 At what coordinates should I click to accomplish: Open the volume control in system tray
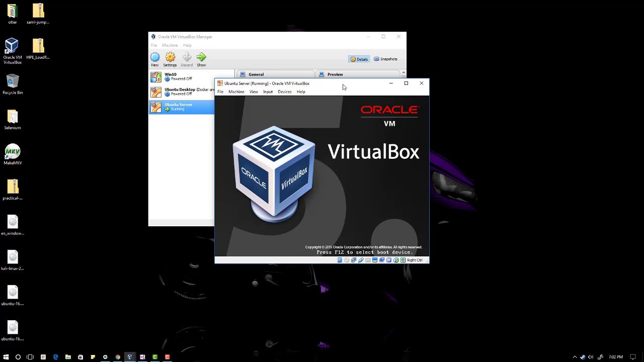pos(591,357)
